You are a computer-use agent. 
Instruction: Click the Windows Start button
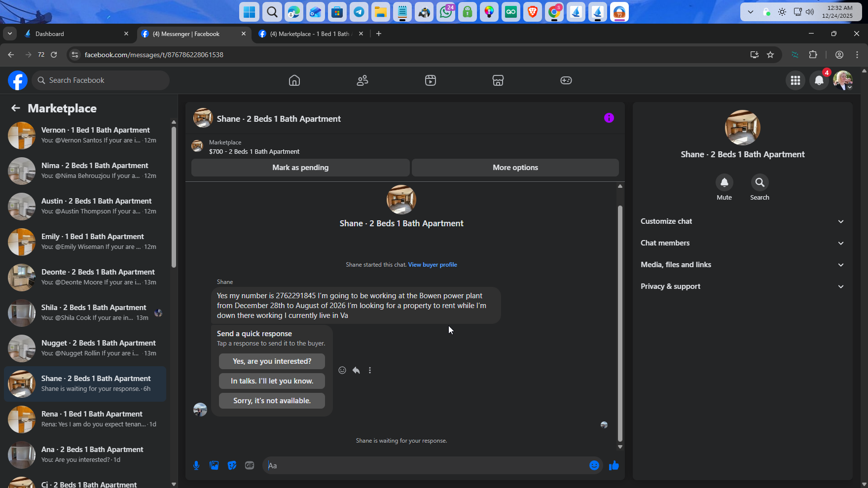pyautogui.click(x=250, y=12)
